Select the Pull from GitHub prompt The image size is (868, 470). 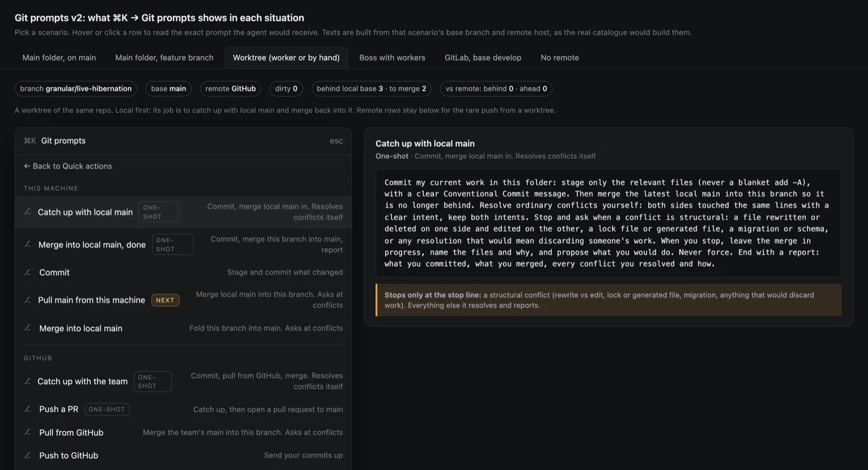(x=183, y=432)
